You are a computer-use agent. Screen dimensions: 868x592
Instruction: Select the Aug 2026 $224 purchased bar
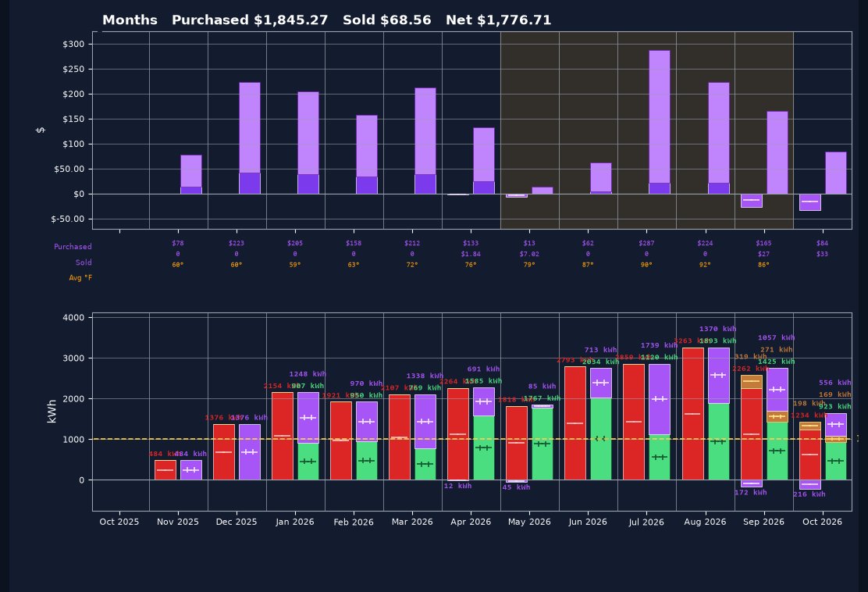click(719, 138)
